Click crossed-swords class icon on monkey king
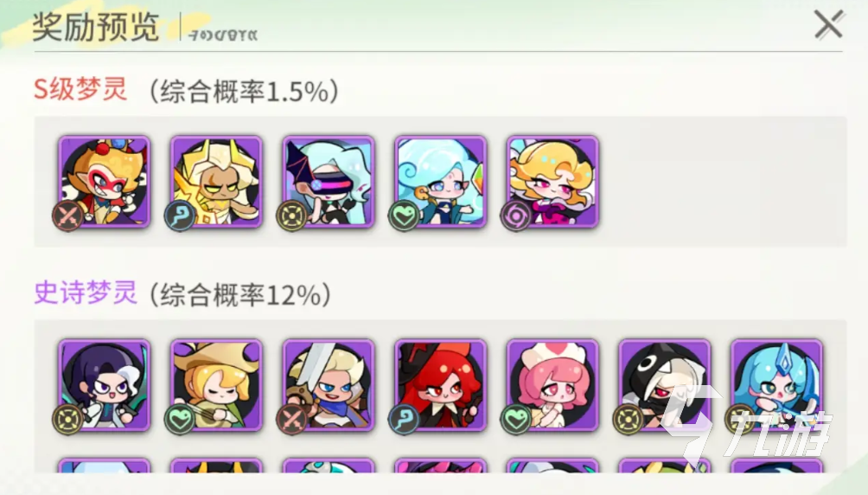The height and width of the screenshot is (495, 868). (68, 215)
